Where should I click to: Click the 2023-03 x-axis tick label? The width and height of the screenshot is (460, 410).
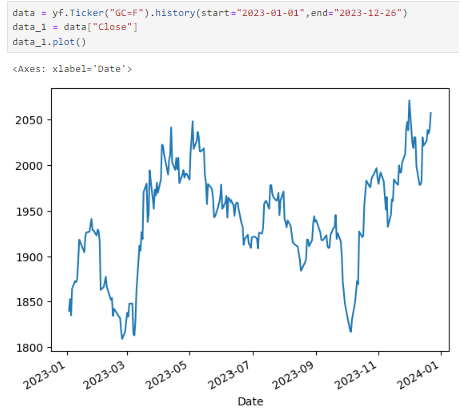tap(104, 374)
